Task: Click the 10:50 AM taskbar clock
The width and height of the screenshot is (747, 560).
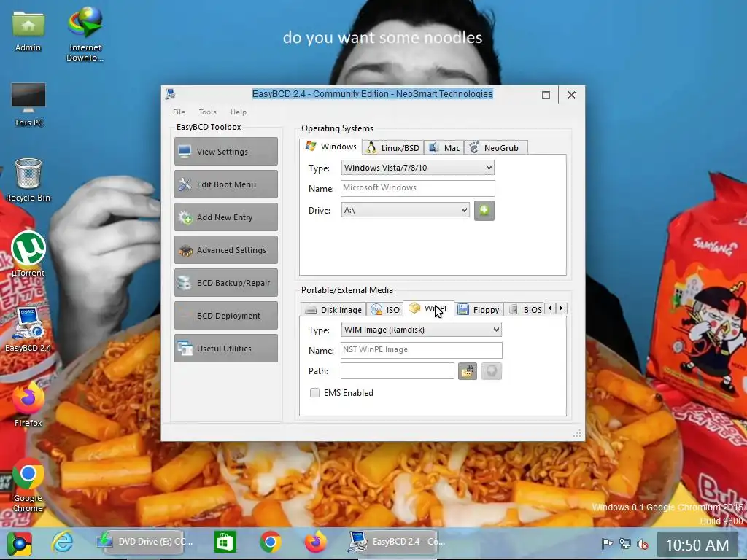Action: [x=697, y=545]
